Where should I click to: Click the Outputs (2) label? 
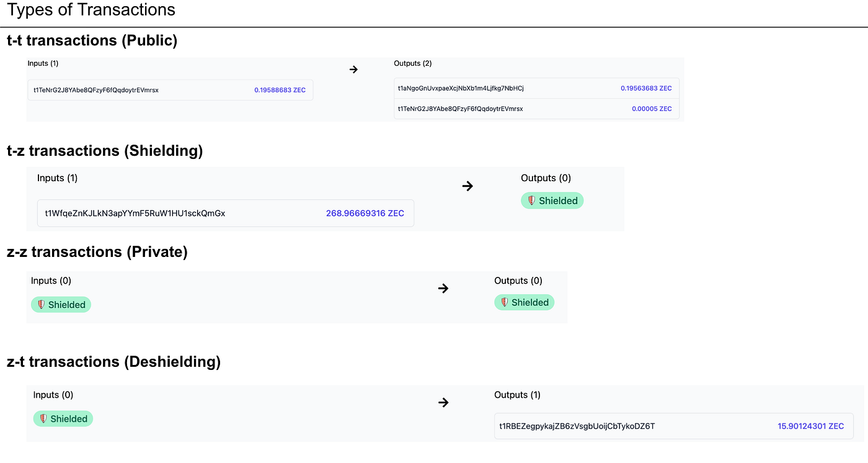click(413, 63)
